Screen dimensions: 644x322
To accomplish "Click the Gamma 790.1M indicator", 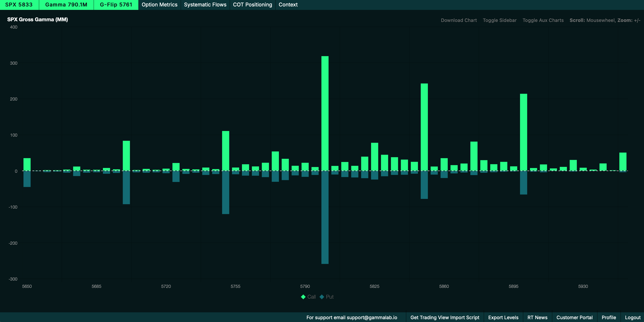I will 66,5.
